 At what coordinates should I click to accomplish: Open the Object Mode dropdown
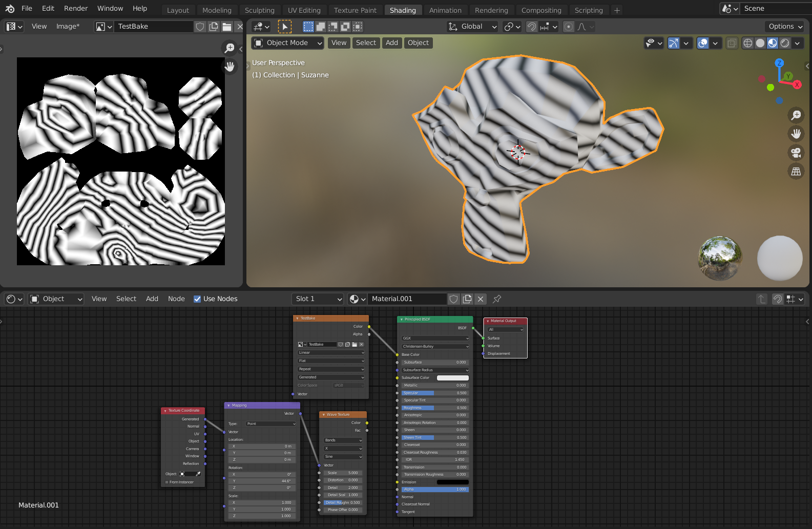(288, 43)
